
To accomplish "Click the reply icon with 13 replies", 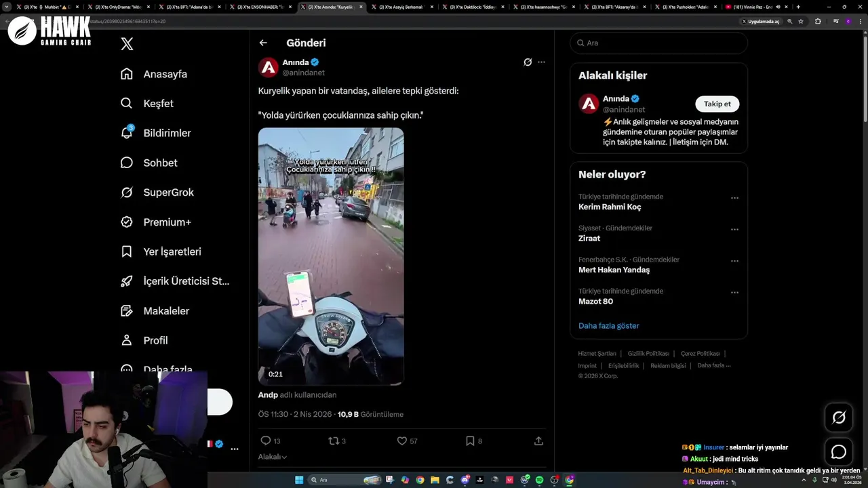I will pos(271,441).
